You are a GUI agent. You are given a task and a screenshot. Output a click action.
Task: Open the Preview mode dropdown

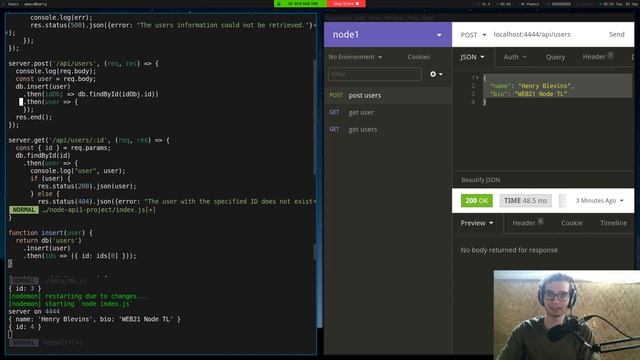tap(477, 223)
